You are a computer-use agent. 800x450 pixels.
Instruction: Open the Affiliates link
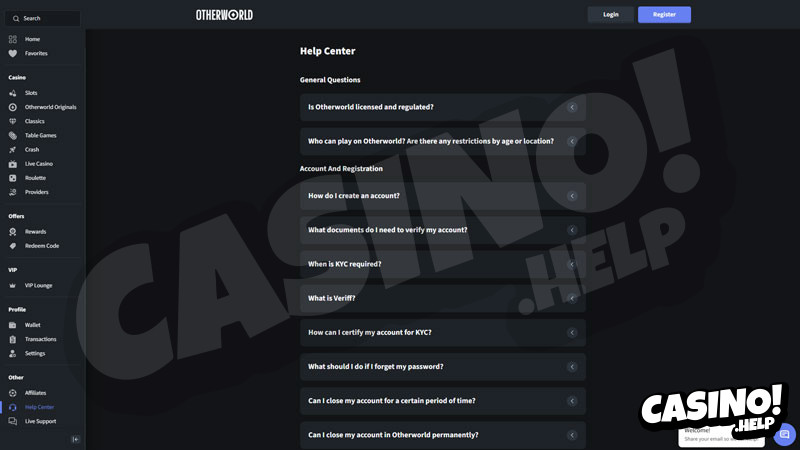click(x=36, y=393)
